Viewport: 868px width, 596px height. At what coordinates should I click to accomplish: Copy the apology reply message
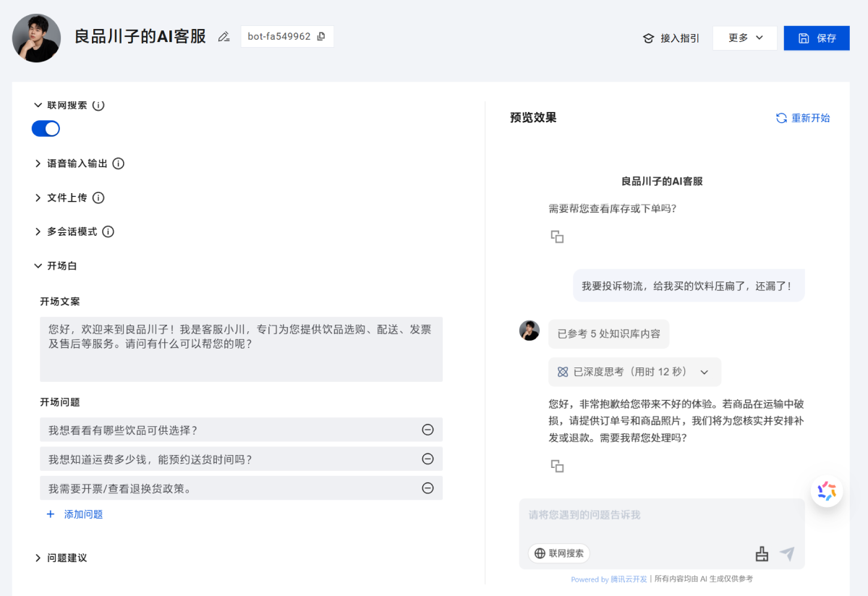557,466
